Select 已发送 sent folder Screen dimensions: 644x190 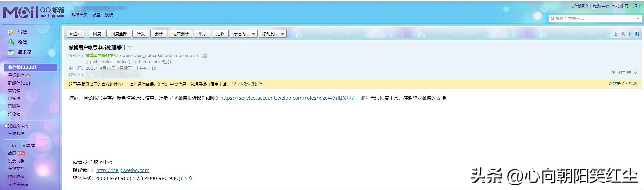click(14, 99)
